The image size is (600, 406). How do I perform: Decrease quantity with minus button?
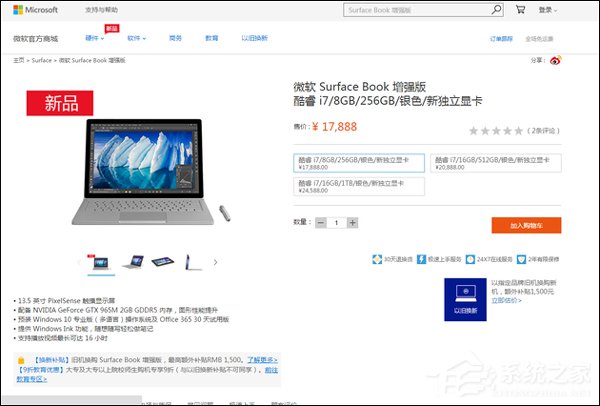click(x=321, y=223)
